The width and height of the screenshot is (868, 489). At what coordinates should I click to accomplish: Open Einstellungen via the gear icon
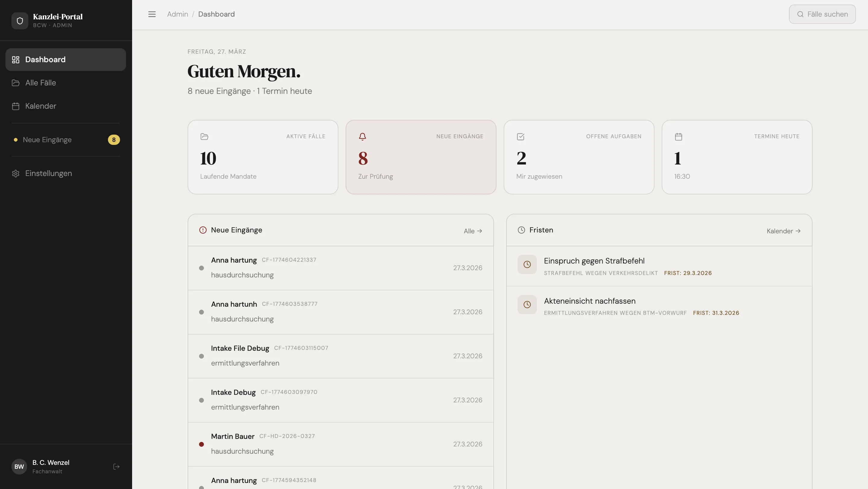[15, 173]
